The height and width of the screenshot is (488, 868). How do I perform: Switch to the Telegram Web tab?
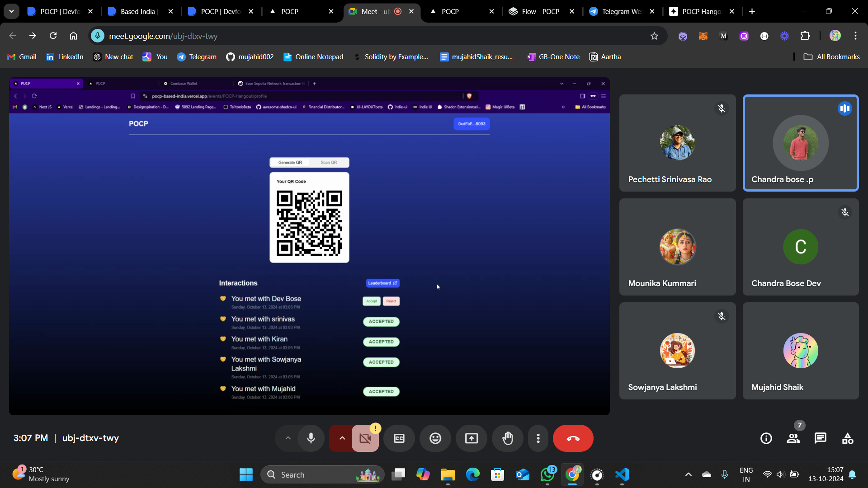(622, 11)
